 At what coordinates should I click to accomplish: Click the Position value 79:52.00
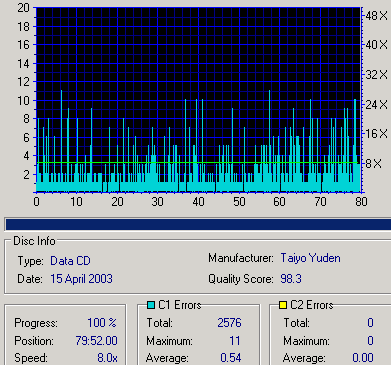pyautogui.click(x=96, y=341)
